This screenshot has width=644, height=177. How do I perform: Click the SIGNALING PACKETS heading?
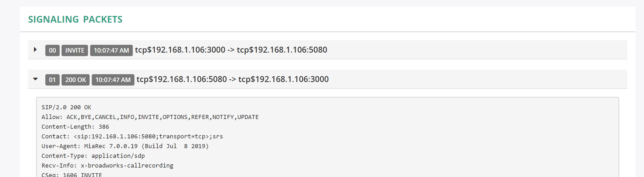[x=75, y=19]
